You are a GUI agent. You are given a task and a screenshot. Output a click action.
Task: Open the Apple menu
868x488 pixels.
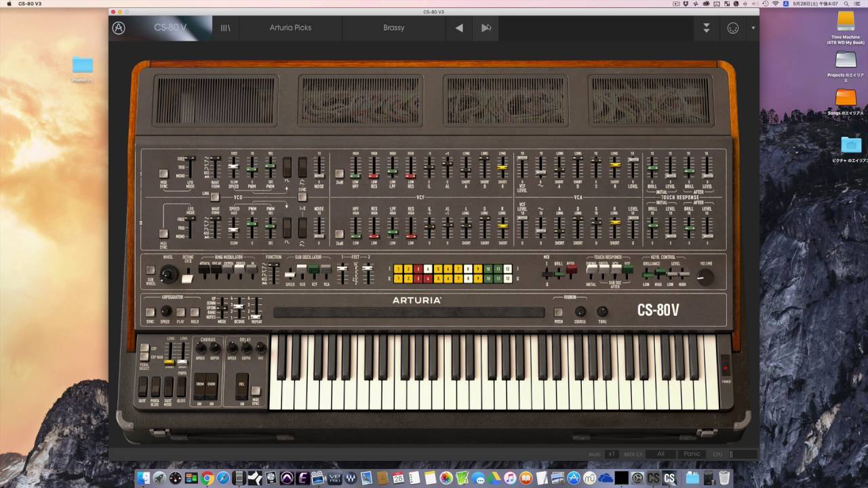pos(9,3)
